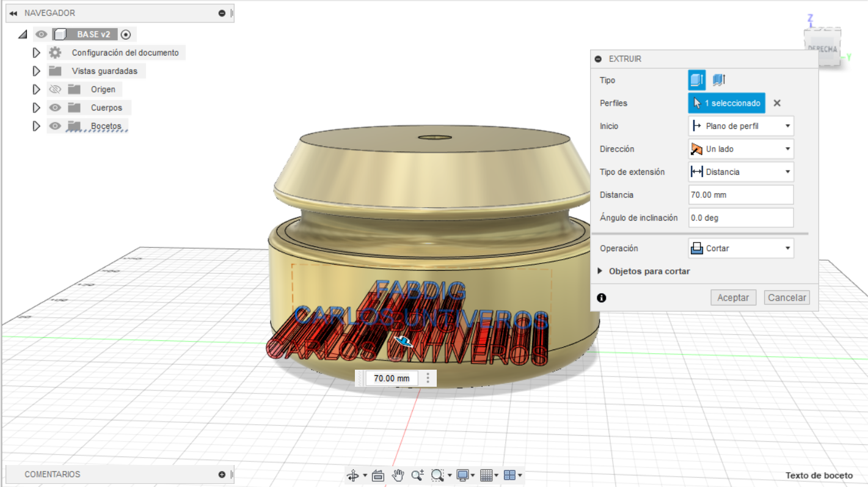Open Display Settings monitor icon

[463, 475]
